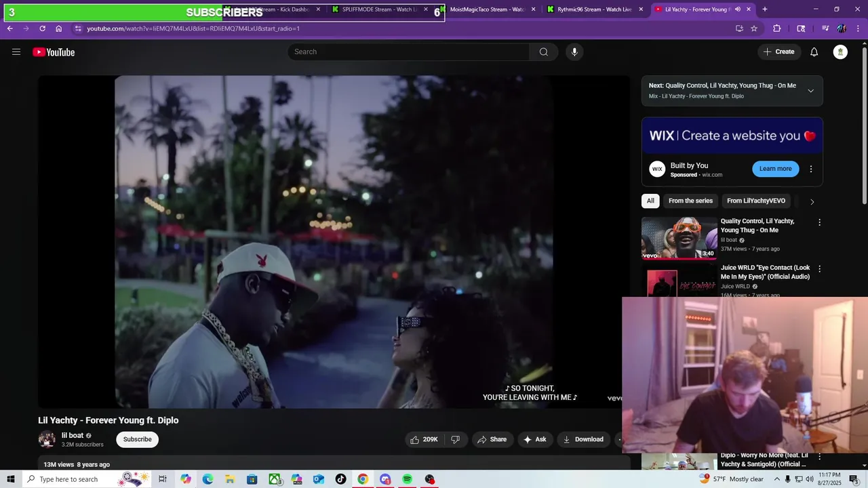This screenshot has height=488, width=868.
Task: Open TikTok from the taskbar
Action: (340, 479)
